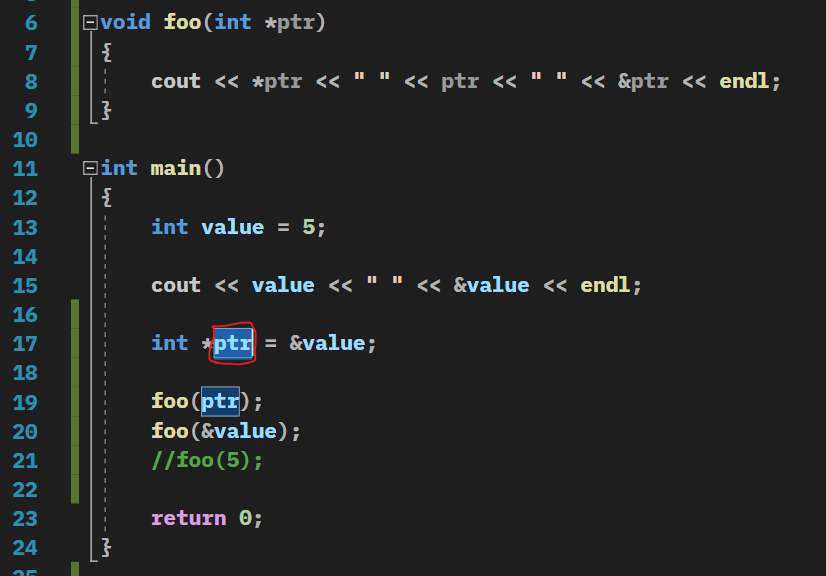Click line number 19 in gutter
The height and width of the screenshot is (576, 826).
pos(25,402)
